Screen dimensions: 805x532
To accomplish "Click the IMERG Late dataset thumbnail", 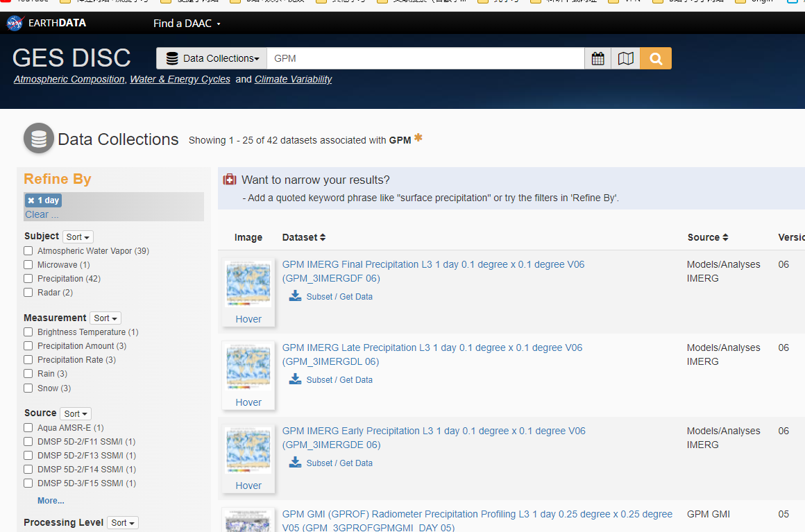I will (x=248, y=367).
